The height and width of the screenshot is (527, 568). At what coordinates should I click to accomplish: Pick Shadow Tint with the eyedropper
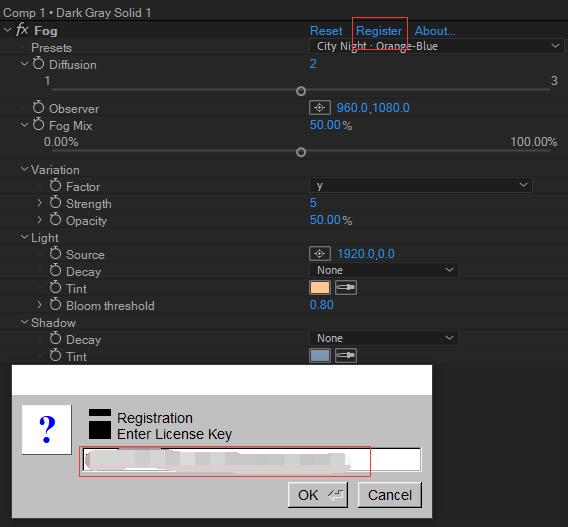pyautogui.click(x=346, y=355)
